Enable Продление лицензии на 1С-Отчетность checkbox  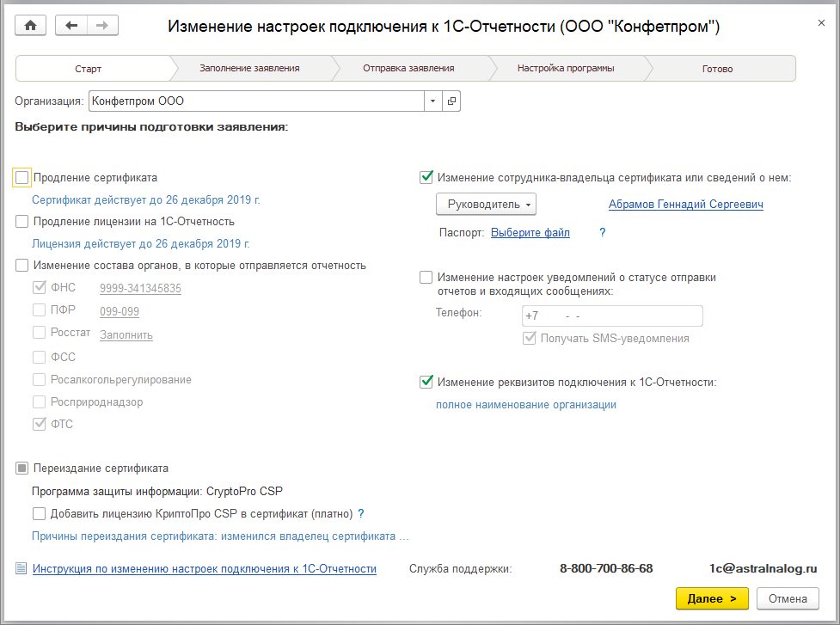22,221
